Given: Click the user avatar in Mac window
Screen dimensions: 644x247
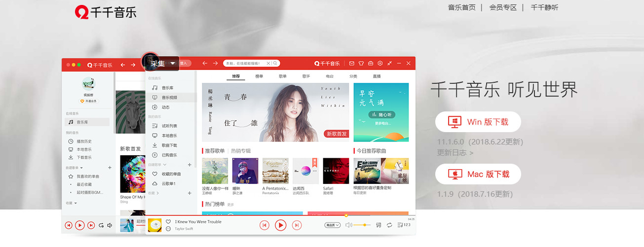Looking at the screenshot, I should 88,83.
